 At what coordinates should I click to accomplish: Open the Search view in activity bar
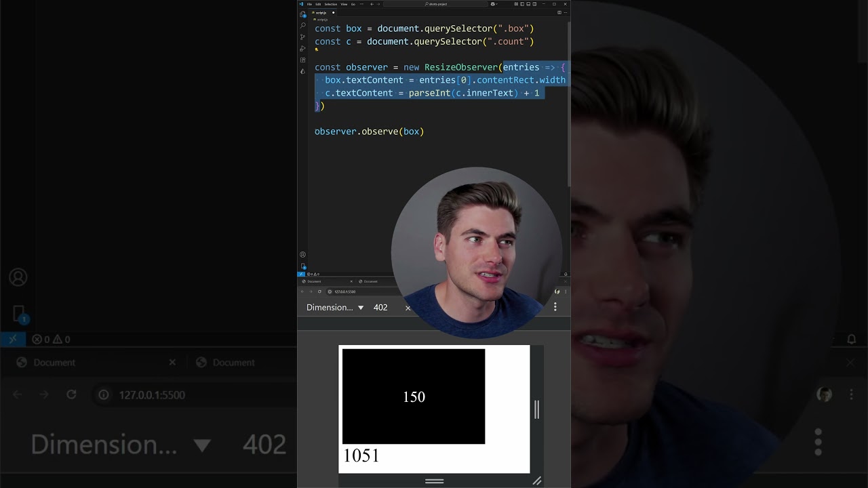click(302, 25)
